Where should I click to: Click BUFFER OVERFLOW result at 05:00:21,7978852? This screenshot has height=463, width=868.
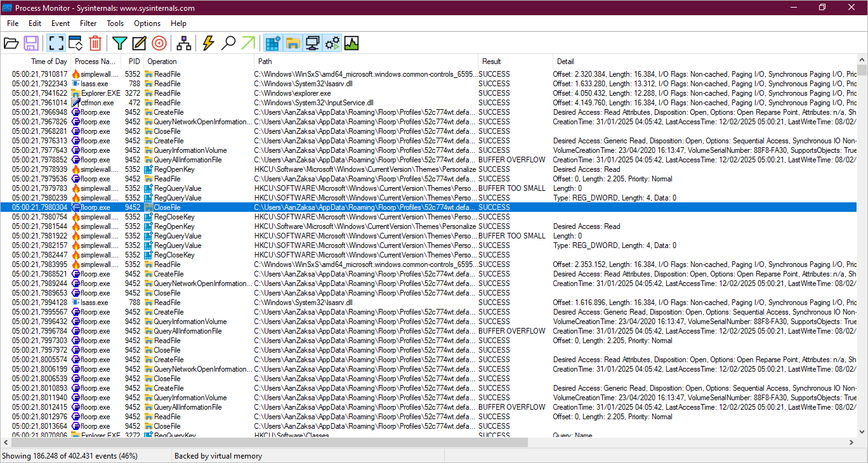pos(511,160)
